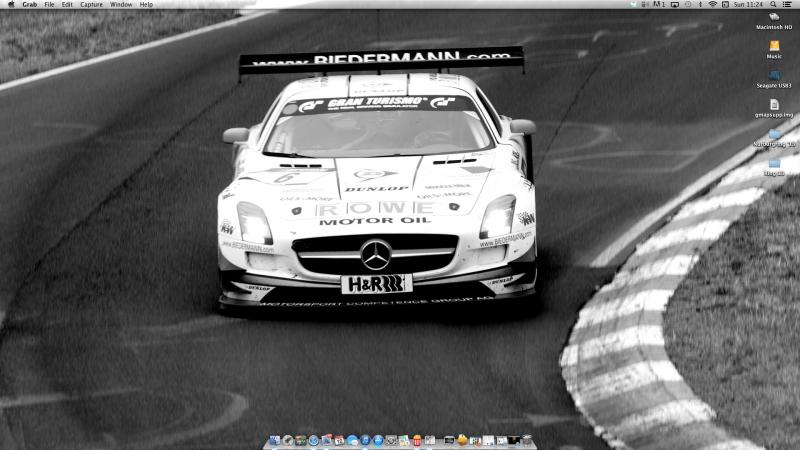Open Launchpad rocket icon in dock

click(x=288, y=440)
